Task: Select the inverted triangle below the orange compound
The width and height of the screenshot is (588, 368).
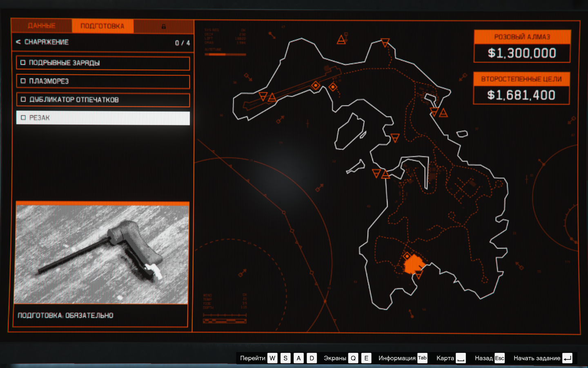Action: (x=419, y=275)
